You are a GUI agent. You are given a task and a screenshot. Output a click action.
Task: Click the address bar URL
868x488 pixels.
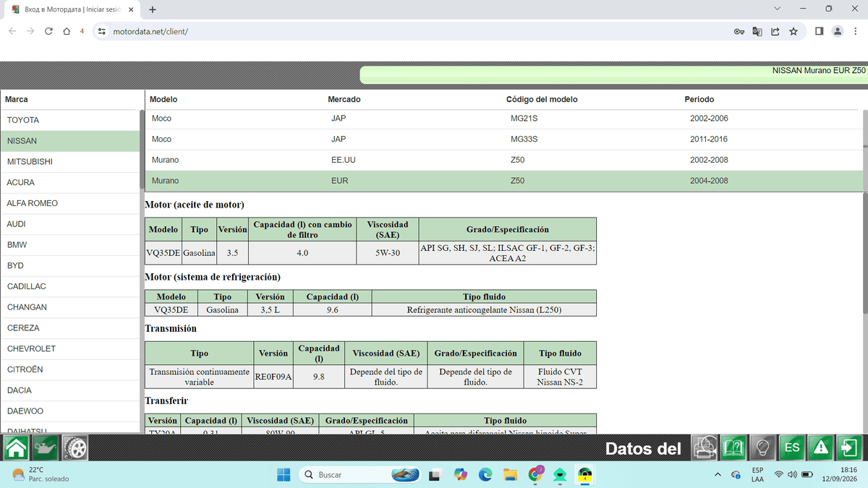(150, 32)
